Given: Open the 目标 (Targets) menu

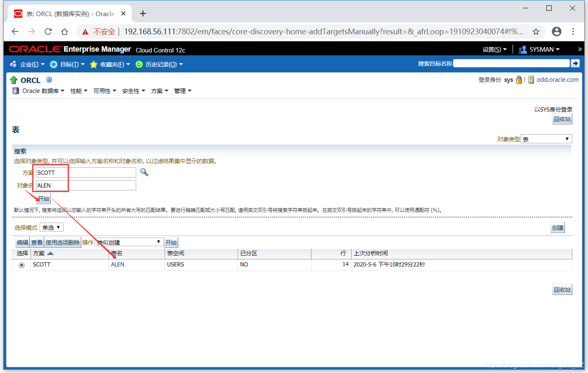Looking at the screenshot, I should click(x=68, y=64).
